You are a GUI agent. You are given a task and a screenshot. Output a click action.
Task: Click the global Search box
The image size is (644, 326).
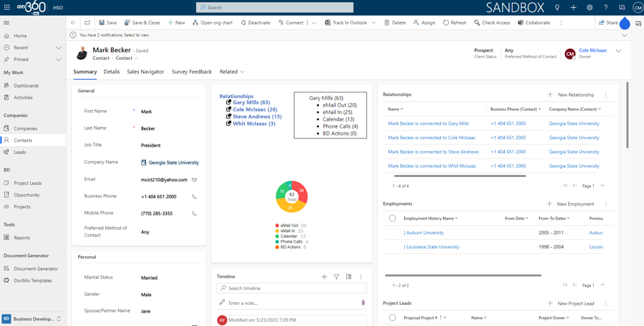point(275,7)
